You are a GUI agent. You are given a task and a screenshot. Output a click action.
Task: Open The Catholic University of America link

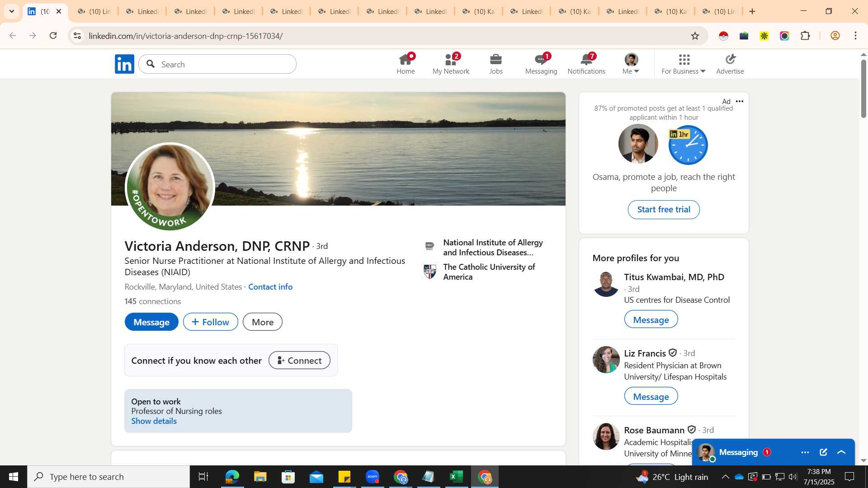click(481, 272)
